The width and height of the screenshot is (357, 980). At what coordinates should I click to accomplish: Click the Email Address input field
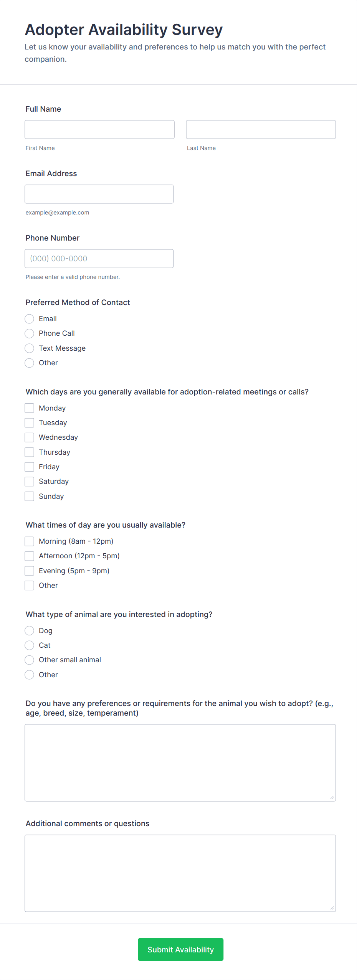click(x=99, y=194)
